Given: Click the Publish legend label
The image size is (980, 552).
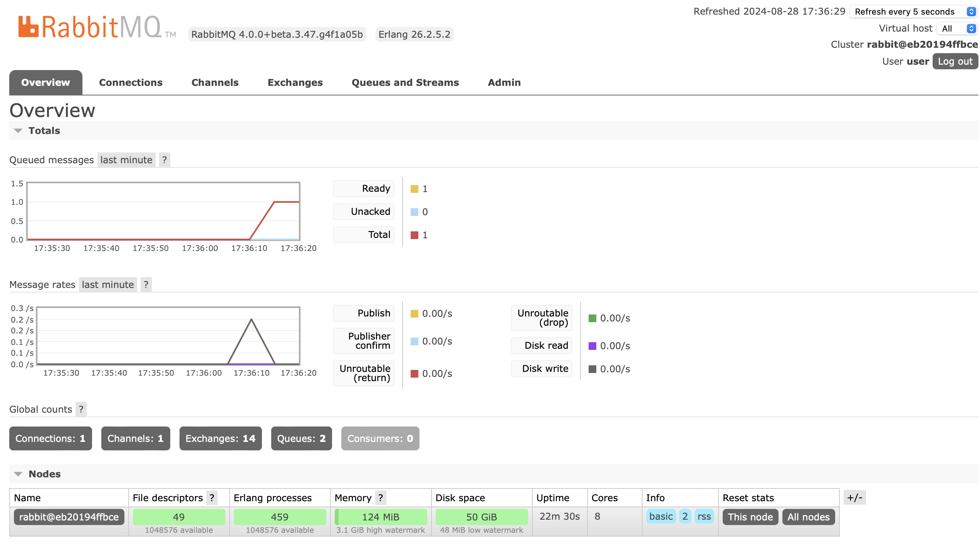Looking at the screenshot, I should pyautogui.click(x=364, y=313).
